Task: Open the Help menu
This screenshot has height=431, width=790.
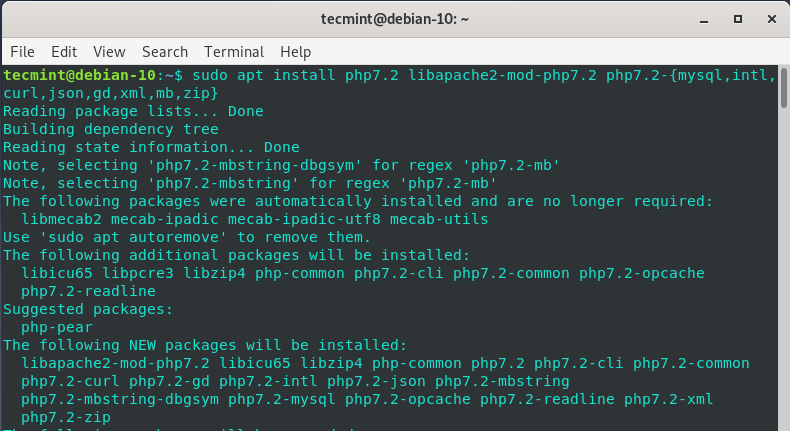Action: (296, 51)
